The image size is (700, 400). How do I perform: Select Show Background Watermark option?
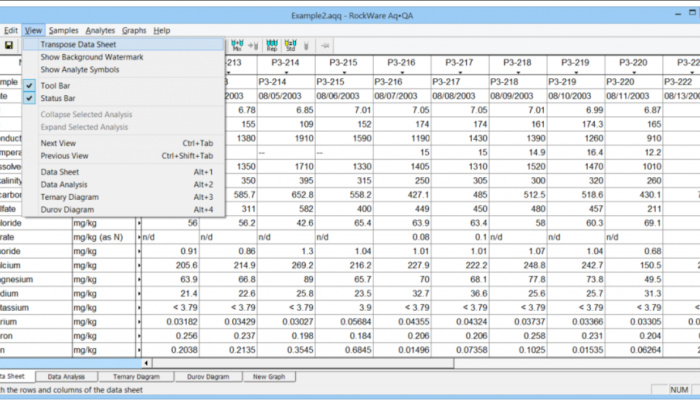pos(124,57)
